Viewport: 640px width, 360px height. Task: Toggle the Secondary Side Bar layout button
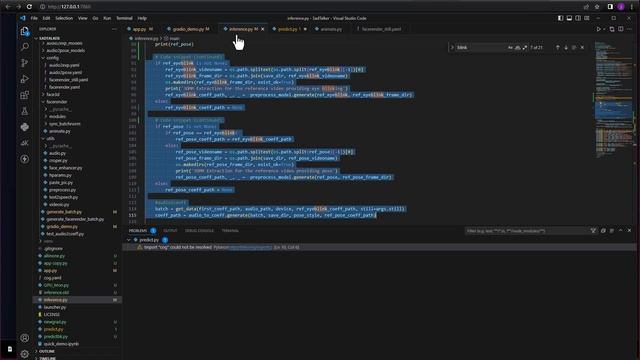tap(578, 18)
